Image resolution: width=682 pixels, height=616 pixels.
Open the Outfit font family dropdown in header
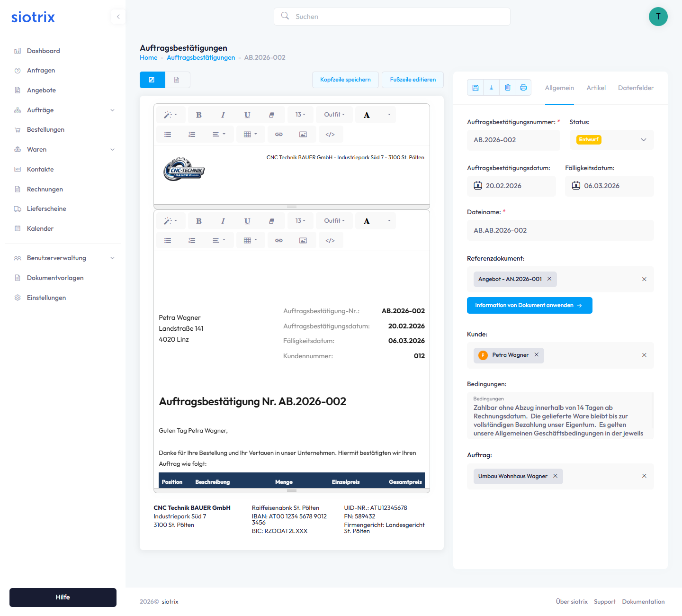coord(334,115)
